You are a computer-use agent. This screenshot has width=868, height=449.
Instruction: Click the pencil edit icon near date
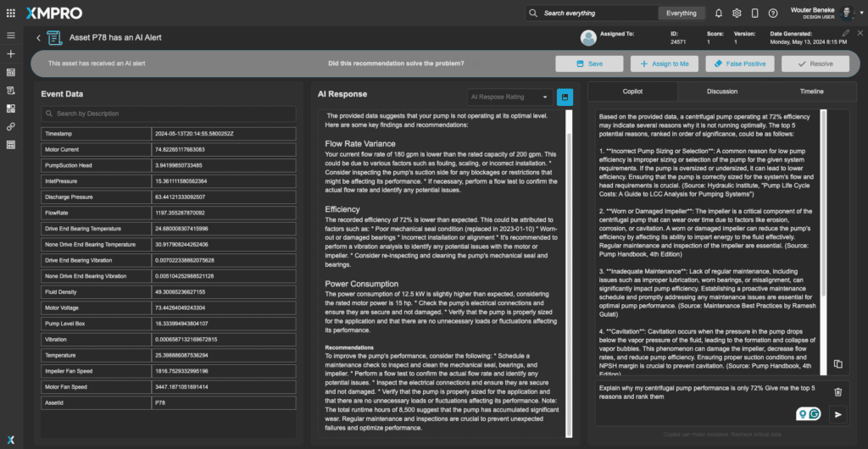tap(845, 32)
